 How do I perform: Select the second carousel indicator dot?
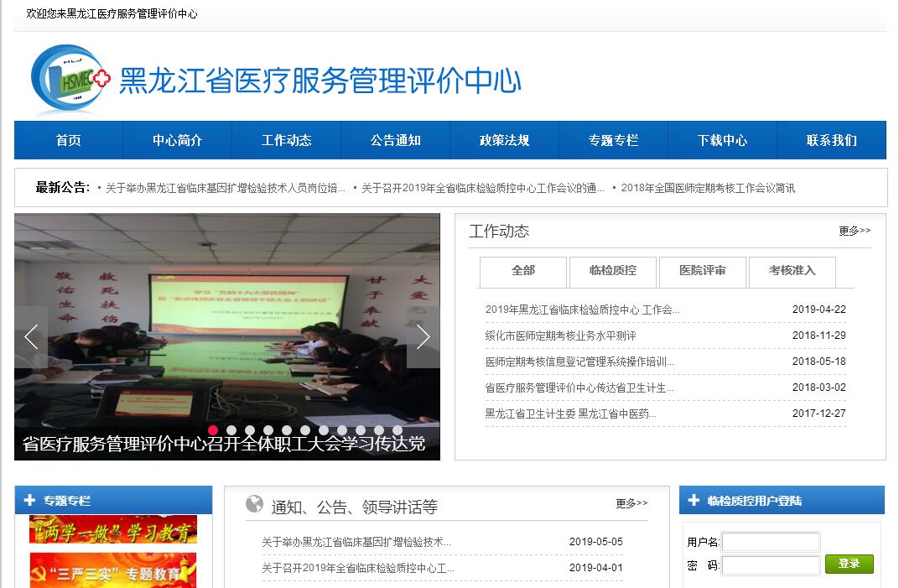tap(231, 430)
